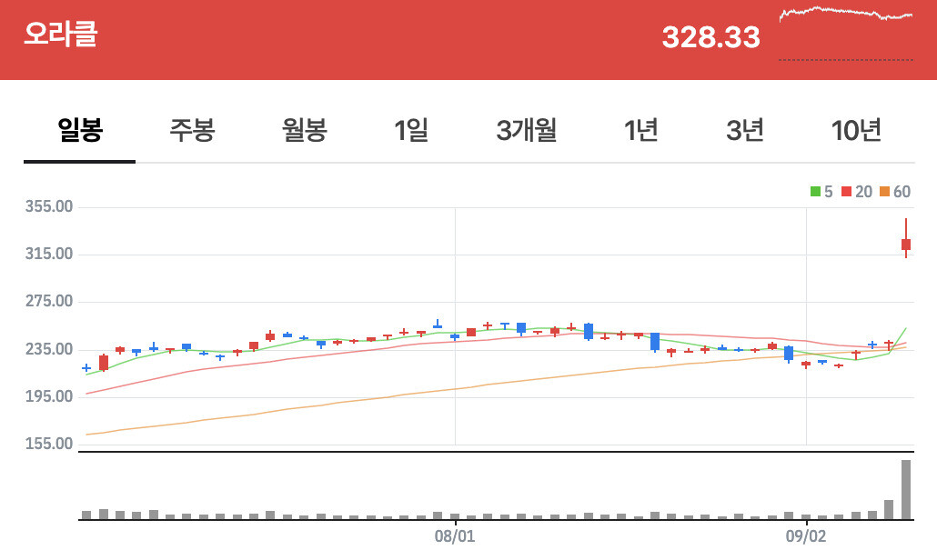Switch to the 월봉 monthly tab
The width and height of the screenshot is (937, 560).
pyautogui.click(x=304, y=130)
